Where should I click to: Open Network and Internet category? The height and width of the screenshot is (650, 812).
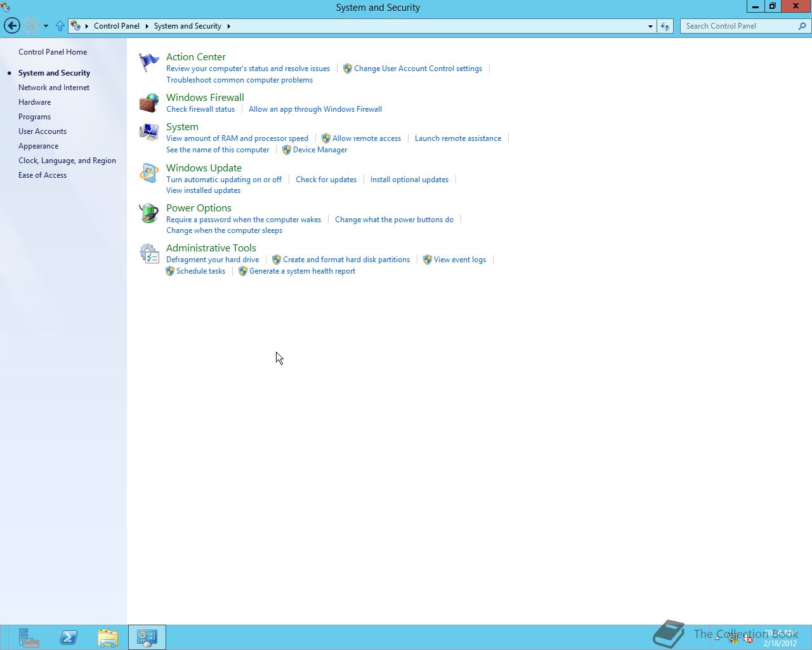click(54, 88)
